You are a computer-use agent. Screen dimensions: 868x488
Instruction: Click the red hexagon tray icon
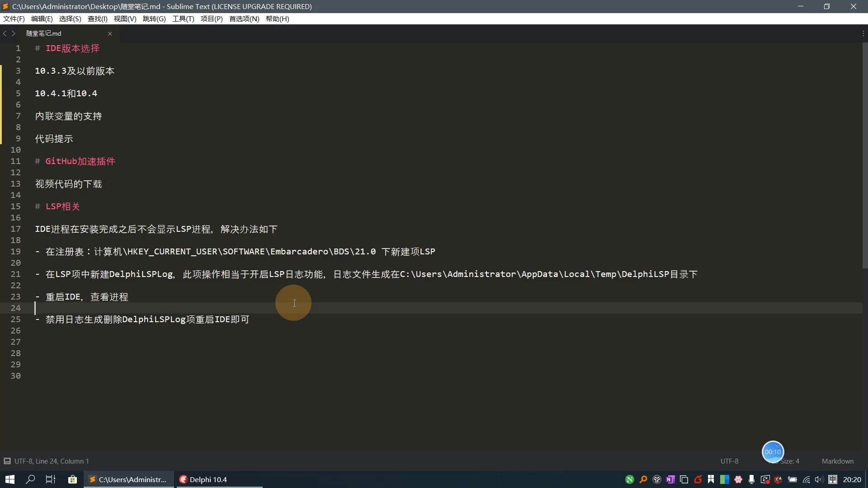click(778, 479)
